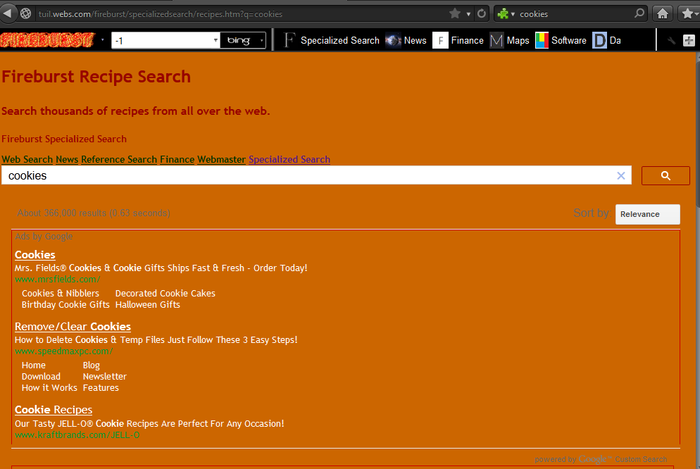Open Cookie Recipes ad title link
Screen dimensions: 700x469
(x=54, y=410)
